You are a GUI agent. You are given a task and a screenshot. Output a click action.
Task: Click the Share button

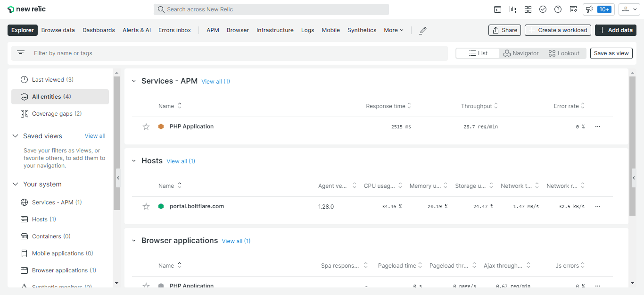point(504,30)
